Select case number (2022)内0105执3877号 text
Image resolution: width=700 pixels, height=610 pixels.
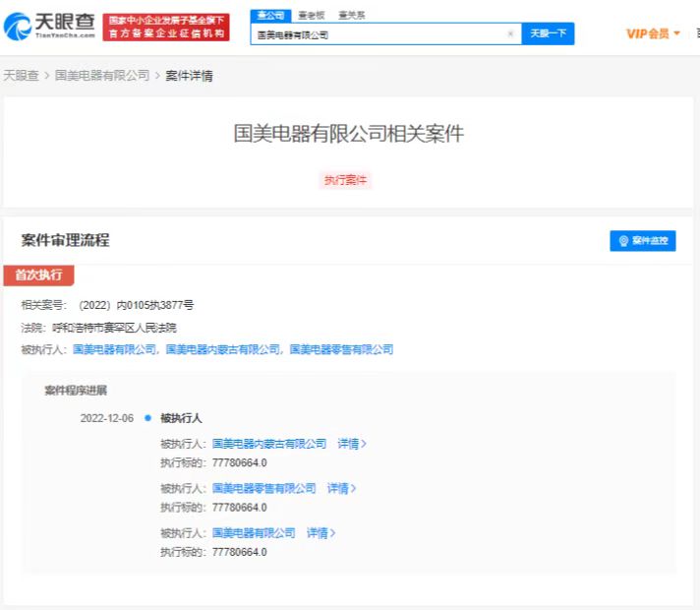click(x=136, y=306)
